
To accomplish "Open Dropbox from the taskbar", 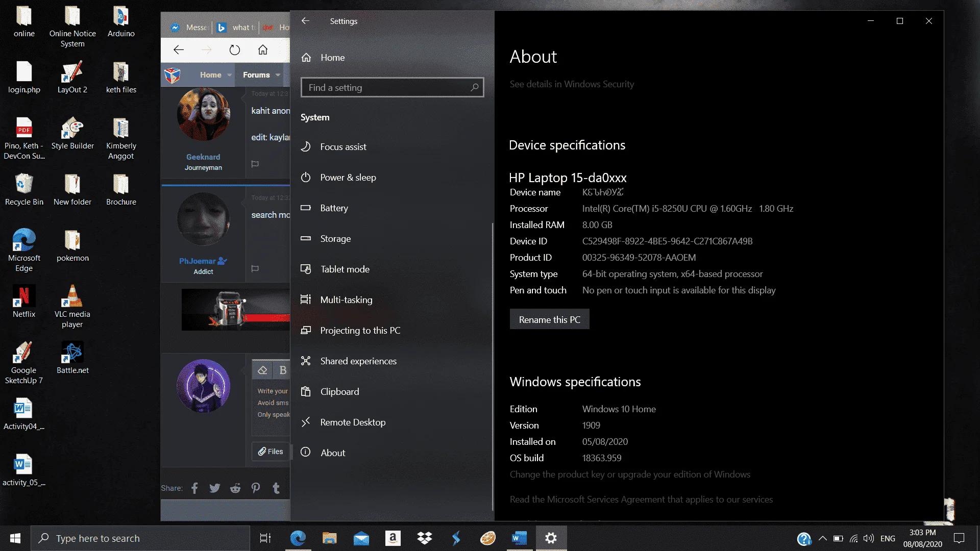I will pos(425,538).
